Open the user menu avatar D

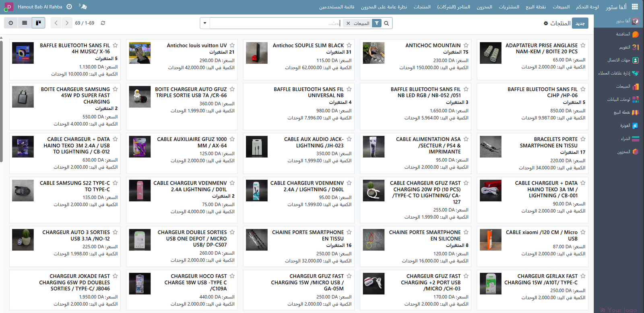coord(8,7)
